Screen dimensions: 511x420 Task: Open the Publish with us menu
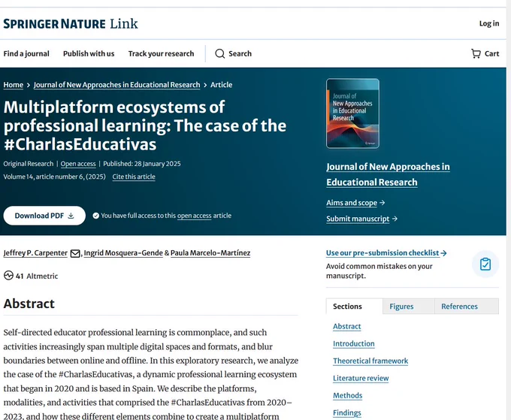pos(89,53)
